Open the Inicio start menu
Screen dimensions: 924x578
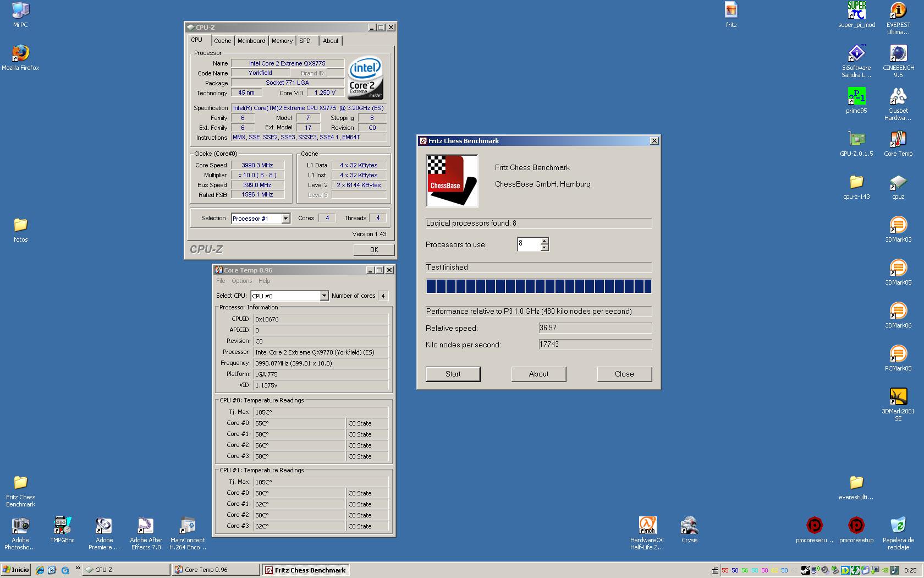coord(16,570)
